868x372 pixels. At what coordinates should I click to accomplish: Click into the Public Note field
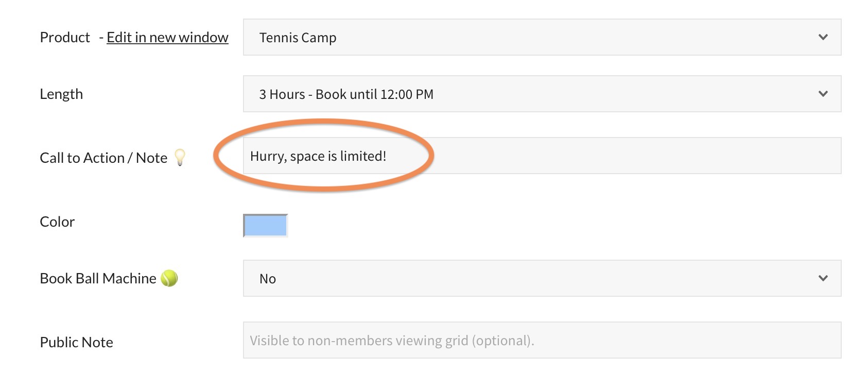[x=669, y=340]
